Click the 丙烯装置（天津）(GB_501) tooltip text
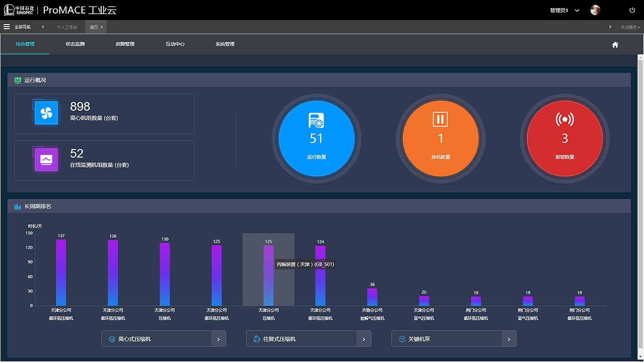The image size is (644, 362). (305, 264)
